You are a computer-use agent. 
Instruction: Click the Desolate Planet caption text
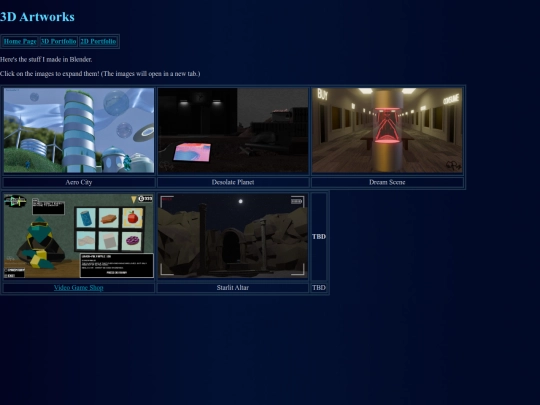click(233, 182)
